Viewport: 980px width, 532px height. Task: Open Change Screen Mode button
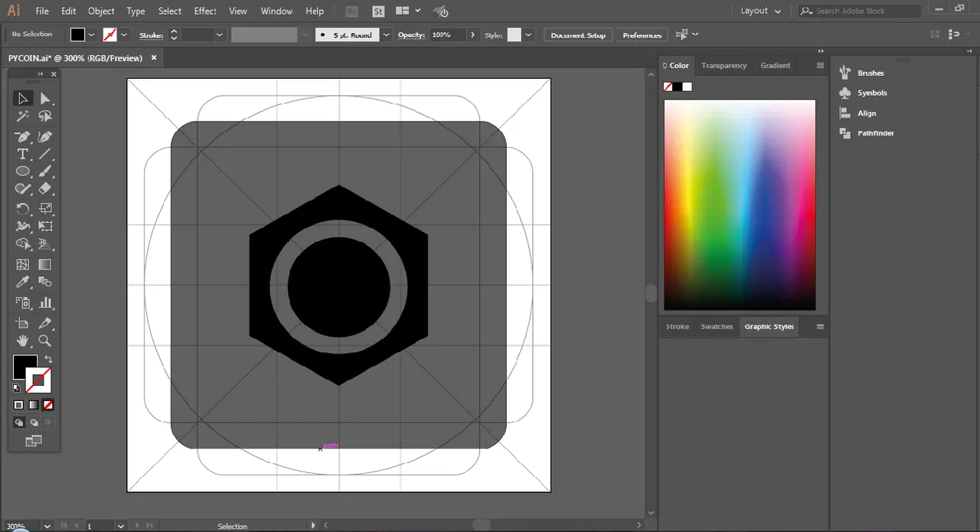[34, 441]
